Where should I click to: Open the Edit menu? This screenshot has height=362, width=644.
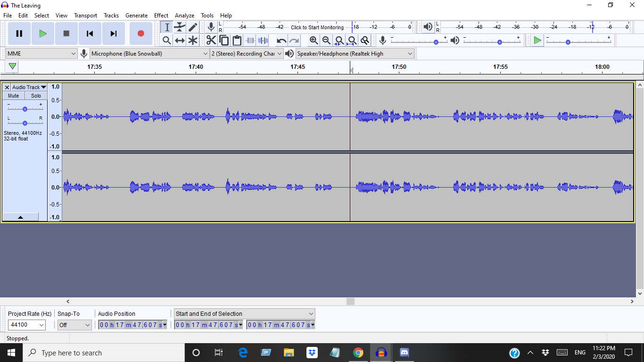23,16
